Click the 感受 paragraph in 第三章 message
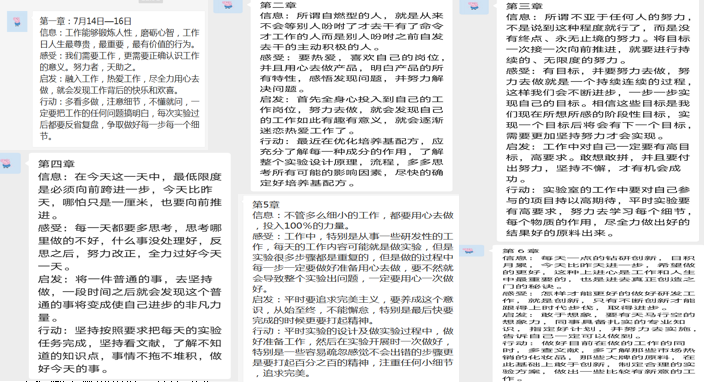 (598, 103)
